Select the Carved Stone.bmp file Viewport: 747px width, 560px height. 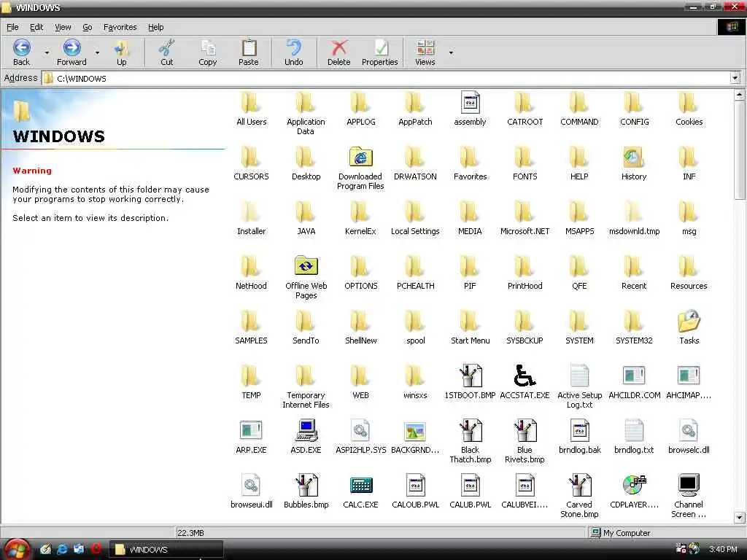coord(580,496)
